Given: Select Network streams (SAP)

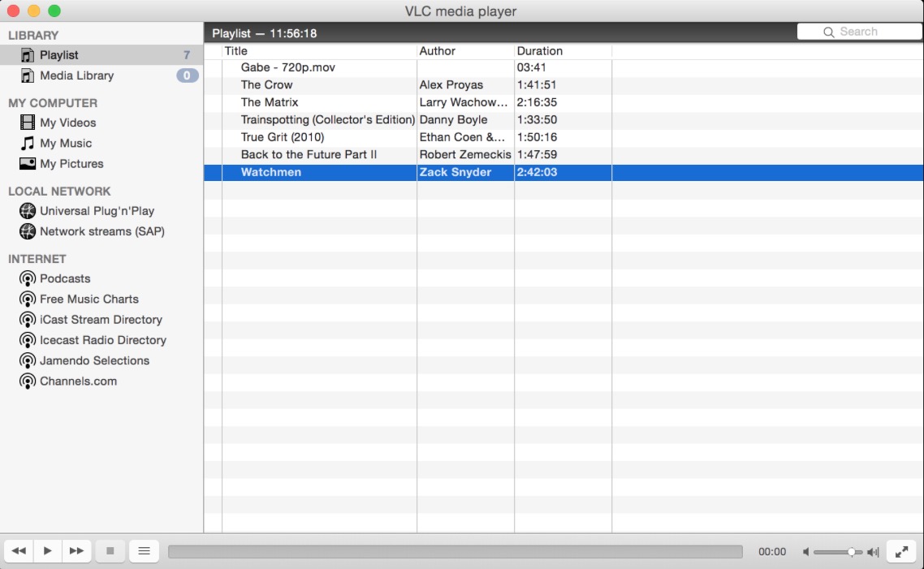Looking at the screenshot, I should click(101, 231).
